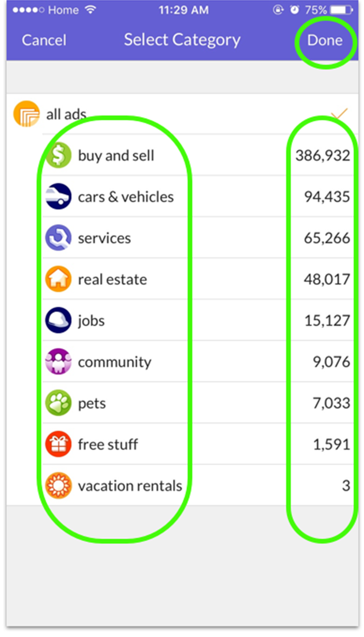Tap the community people icon

[x=58, y=361]
